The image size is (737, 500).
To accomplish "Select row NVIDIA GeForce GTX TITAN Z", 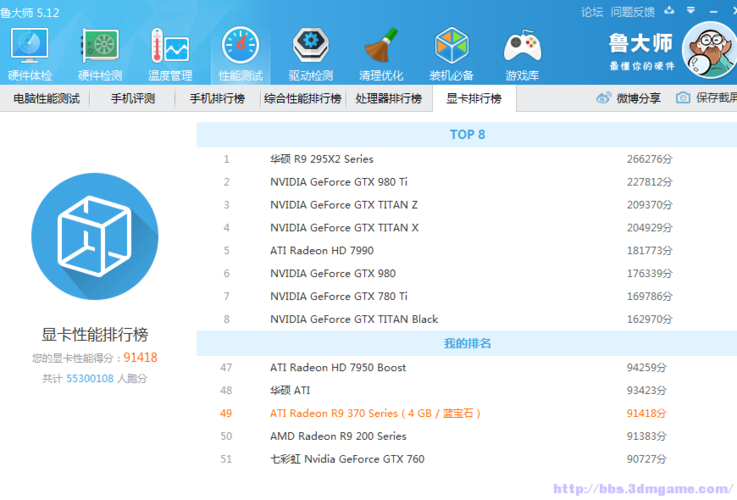I will point(467,205).
